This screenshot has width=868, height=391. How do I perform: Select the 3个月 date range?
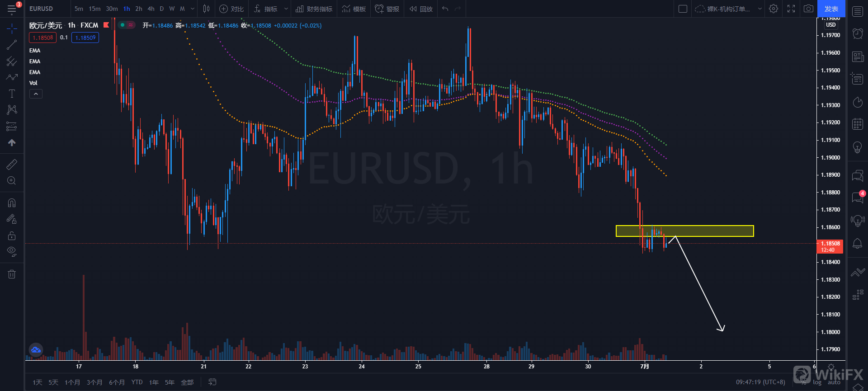(x=94, y=382)
